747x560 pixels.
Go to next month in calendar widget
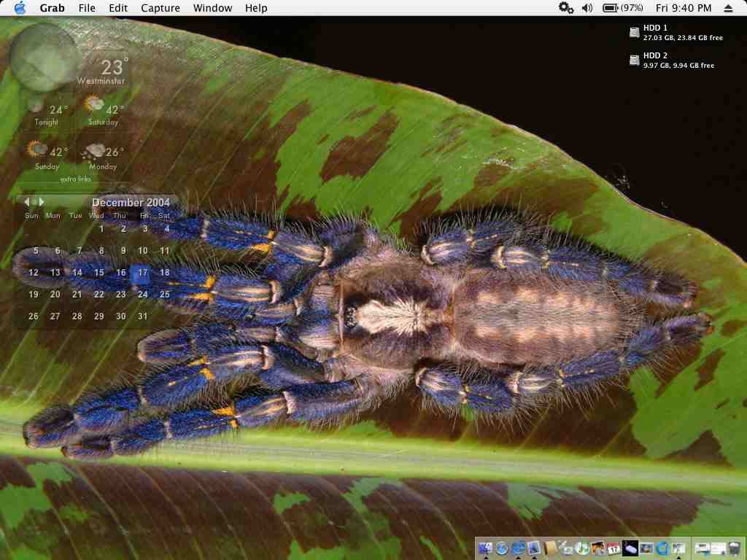coord(42,202)
